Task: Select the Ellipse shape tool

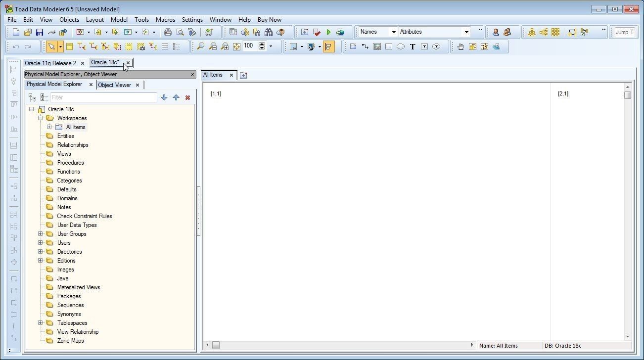Action: click(401, 46)
